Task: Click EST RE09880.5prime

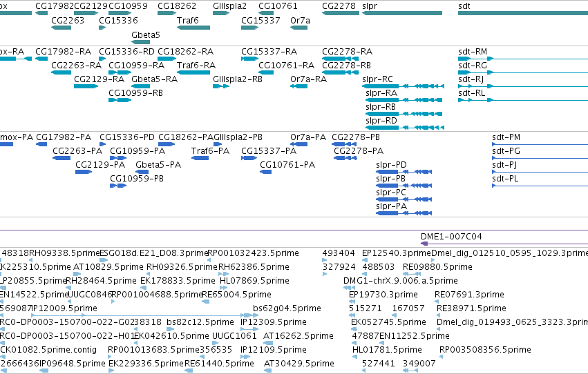Action: [x=437, y=267]
